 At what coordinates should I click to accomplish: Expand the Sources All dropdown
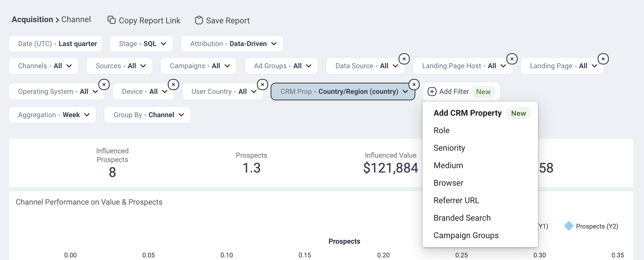tap(119, 66)
